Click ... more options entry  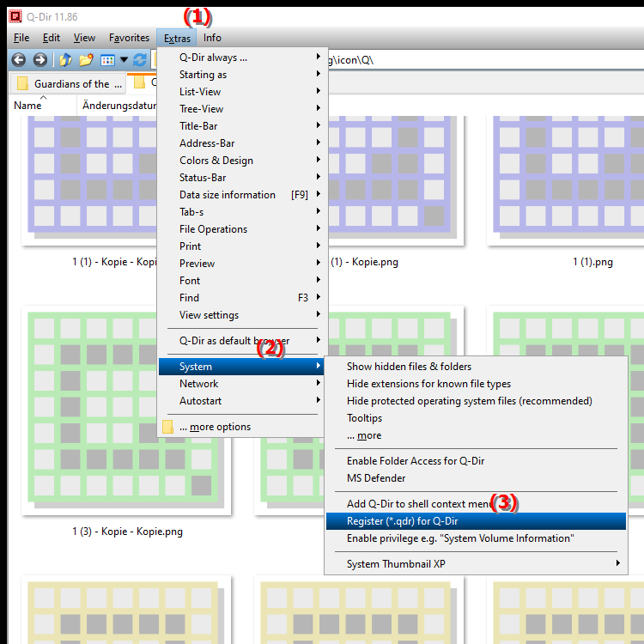[241, 427]
